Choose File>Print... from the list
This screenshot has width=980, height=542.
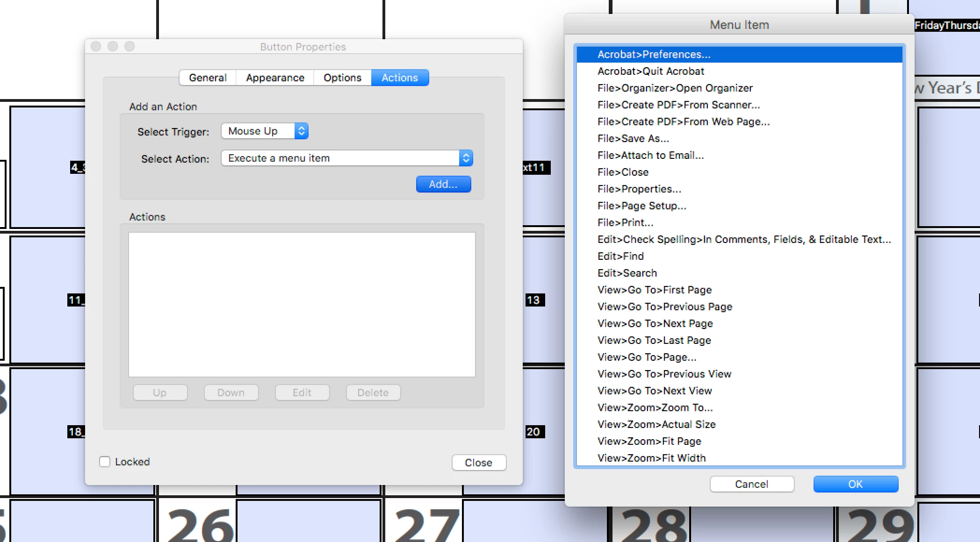tap(625, 222)
